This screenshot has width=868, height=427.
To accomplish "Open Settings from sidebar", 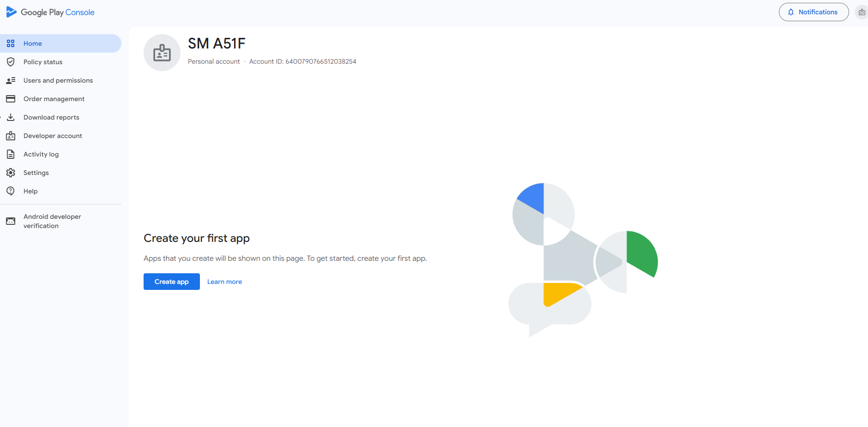I will point(60,173).
